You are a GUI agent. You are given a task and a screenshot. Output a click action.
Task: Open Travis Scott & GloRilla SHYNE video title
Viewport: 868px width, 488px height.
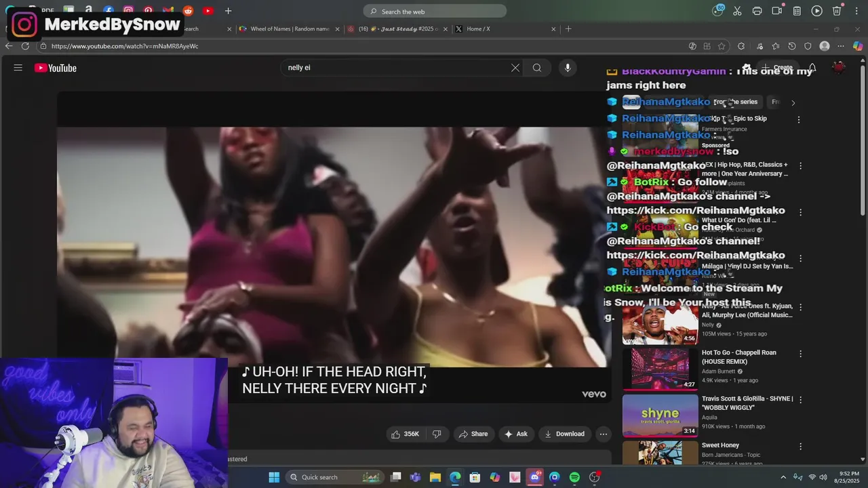click(x=747, y=403)
